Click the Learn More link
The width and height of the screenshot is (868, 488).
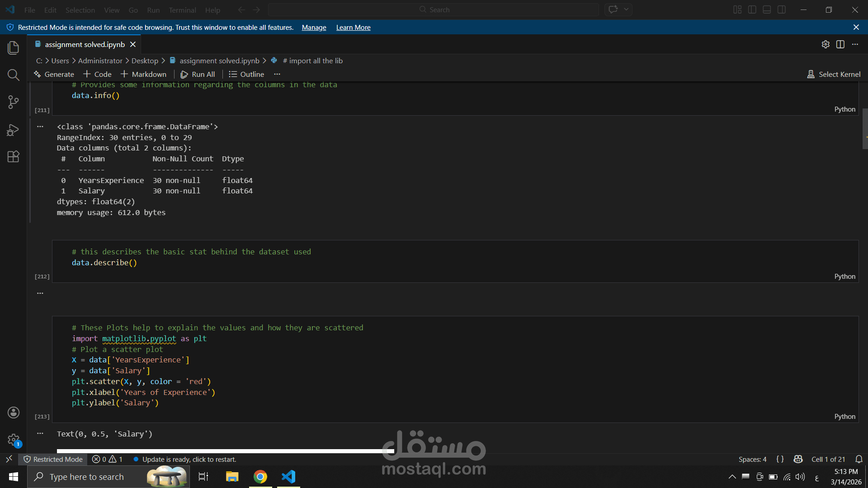tap(353, 28)
